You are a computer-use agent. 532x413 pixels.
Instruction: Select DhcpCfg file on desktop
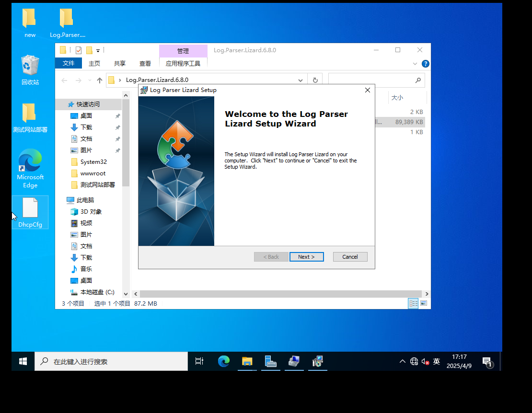pos(30,212)
